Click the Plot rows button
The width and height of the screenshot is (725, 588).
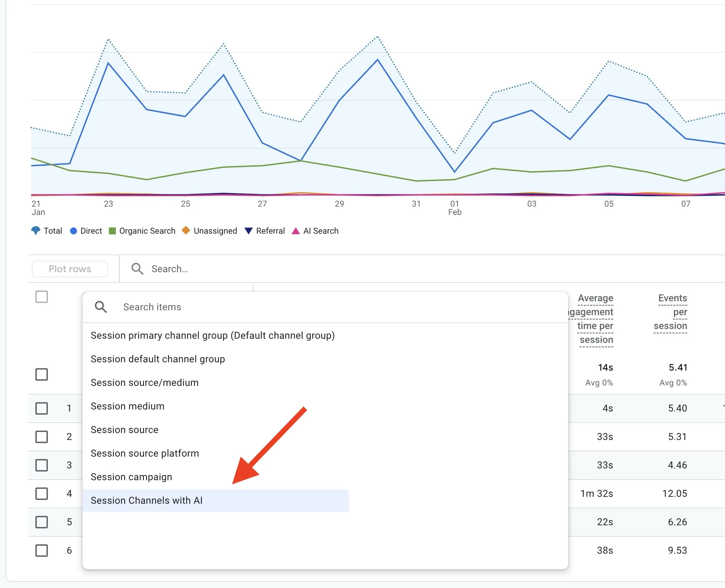pyautogui.click(x=70, y=269)
